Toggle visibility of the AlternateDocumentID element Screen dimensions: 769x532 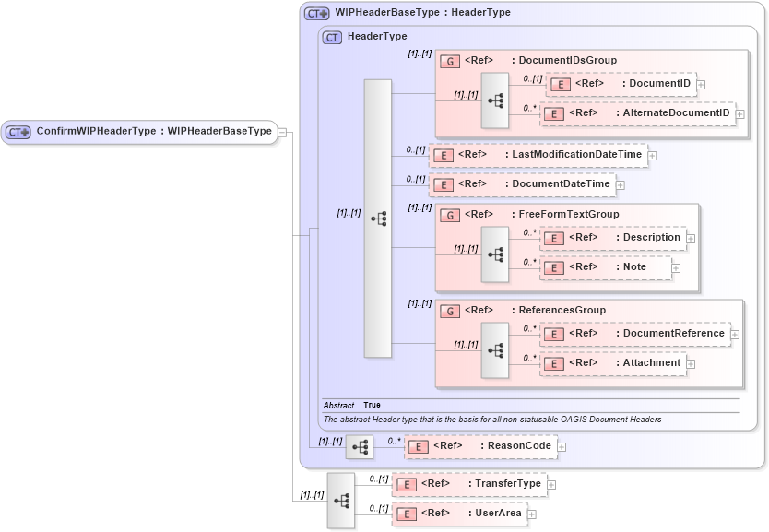coord(742,112)
